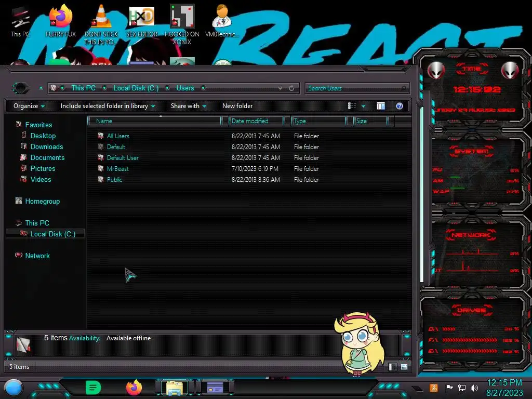The width and height of the screenshot is (532, 399).
Task: Select the Default User folder
Action: point(123,158)
